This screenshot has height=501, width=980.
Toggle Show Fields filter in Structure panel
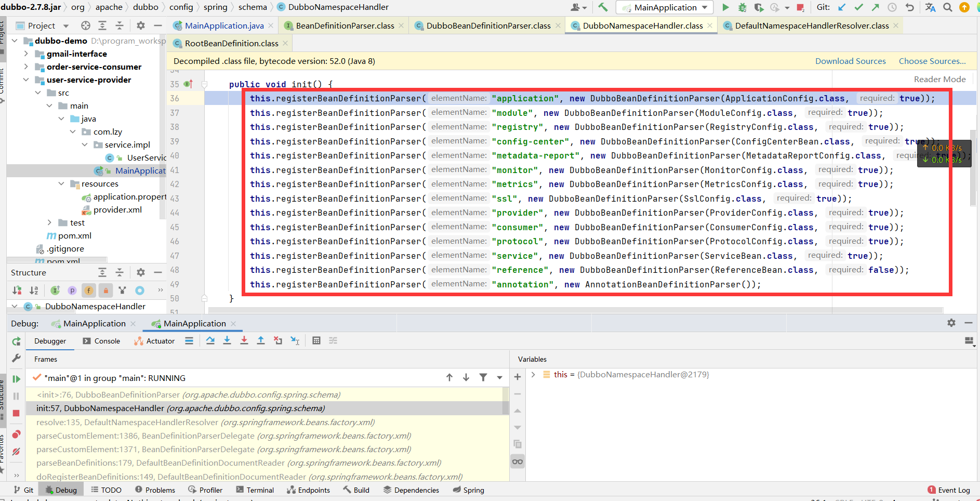89,291
